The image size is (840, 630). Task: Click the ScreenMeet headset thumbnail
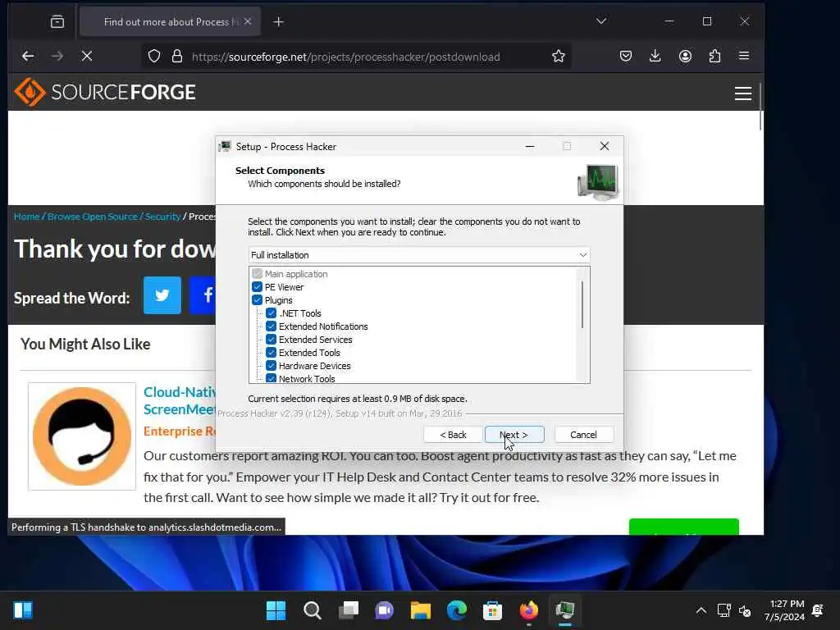pyautogui.click(x=82, y=436)
